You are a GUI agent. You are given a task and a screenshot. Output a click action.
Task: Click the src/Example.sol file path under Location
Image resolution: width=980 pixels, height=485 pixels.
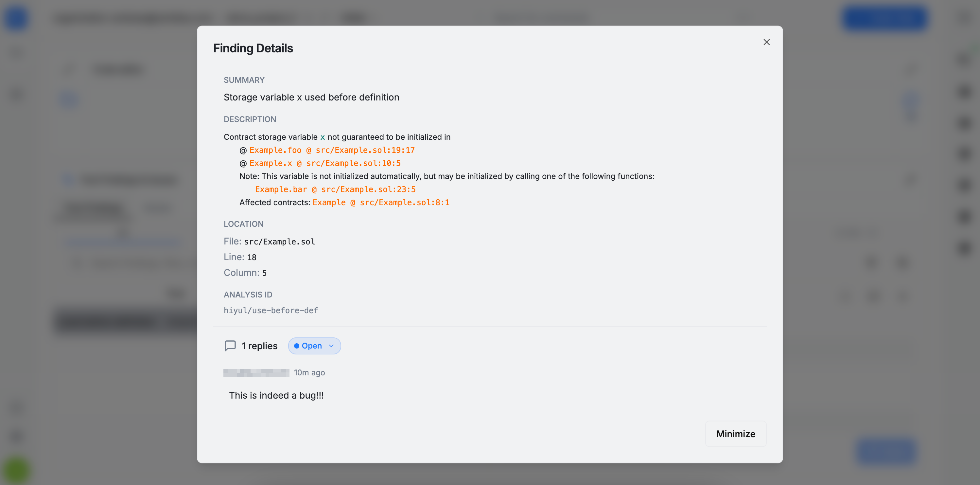point(279,242)
